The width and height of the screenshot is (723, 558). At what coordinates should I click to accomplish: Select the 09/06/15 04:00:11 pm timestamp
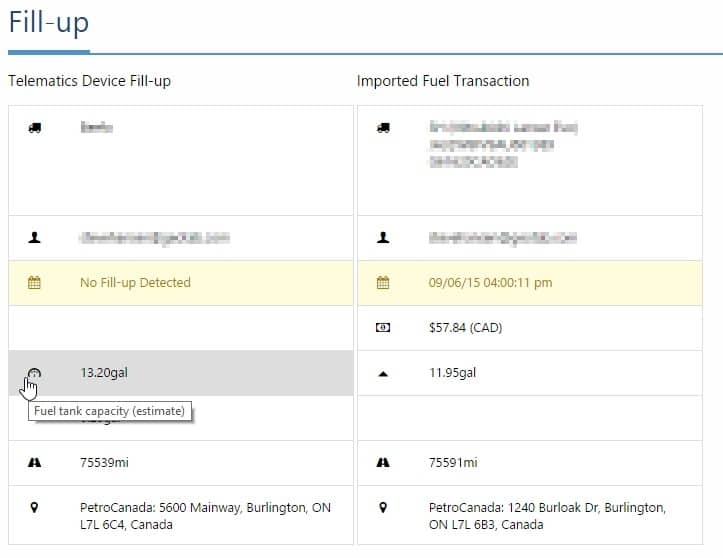491,282
